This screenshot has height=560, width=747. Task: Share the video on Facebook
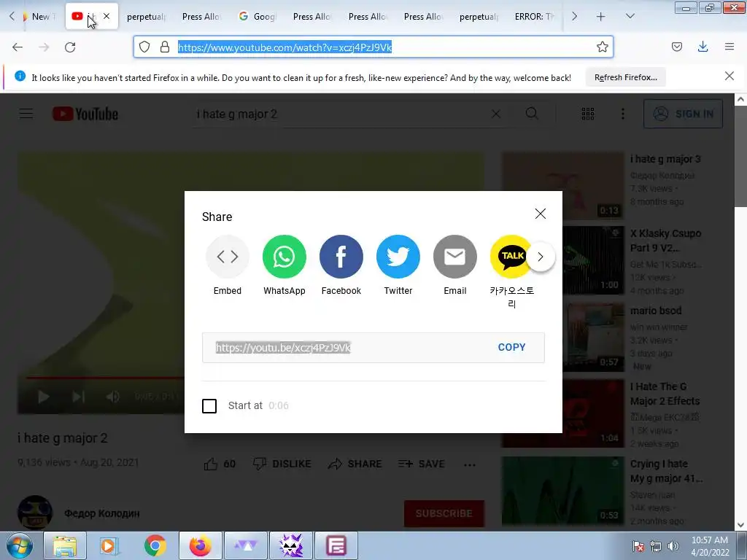(341, 257)
